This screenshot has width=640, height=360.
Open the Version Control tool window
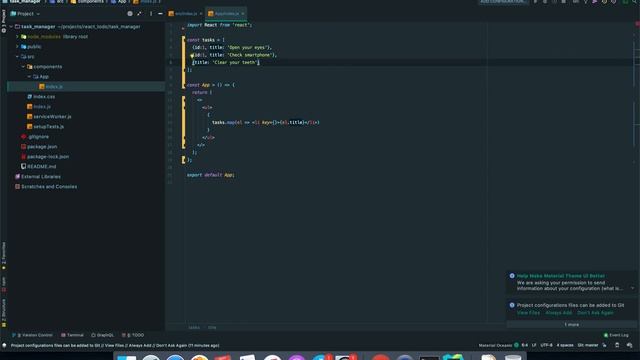pos(33,335)
